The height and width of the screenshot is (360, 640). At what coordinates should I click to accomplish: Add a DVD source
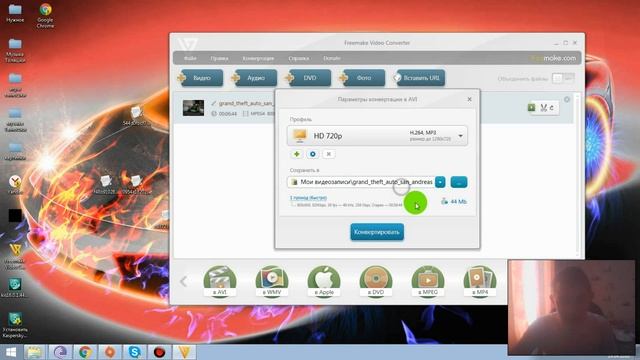[x=309, y=78]
